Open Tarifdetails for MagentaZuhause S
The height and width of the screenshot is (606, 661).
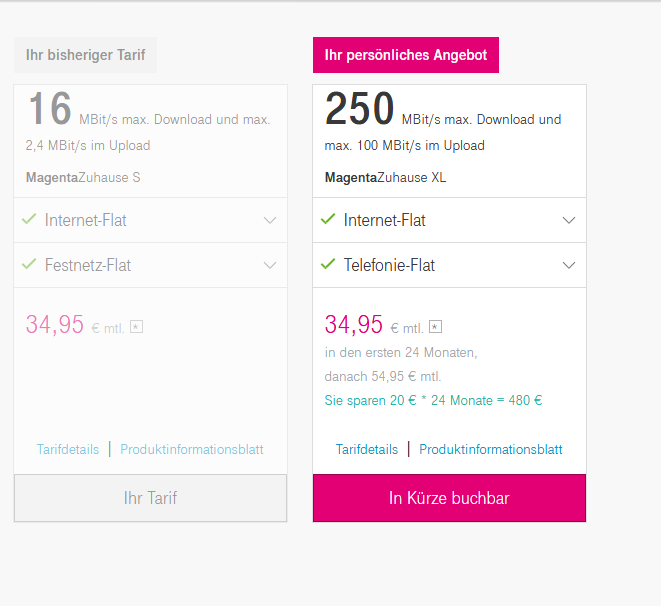(x=68, y=450)
